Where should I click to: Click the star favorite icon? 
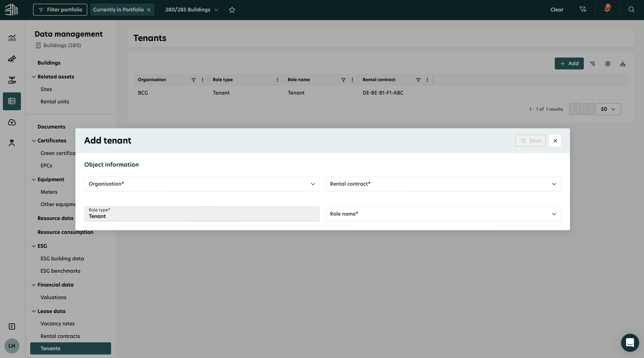click(x=232, y=10)
